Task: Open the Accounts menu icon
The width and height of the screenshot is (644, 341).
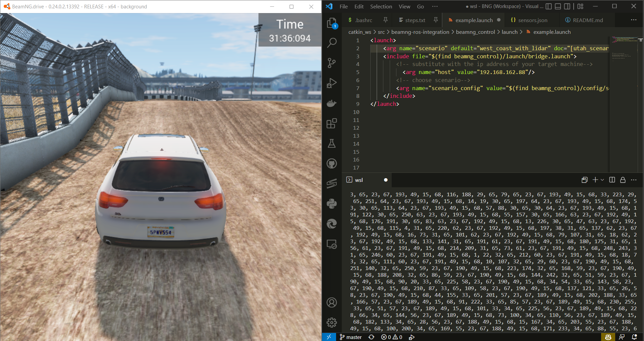Action: pos(332,302)
